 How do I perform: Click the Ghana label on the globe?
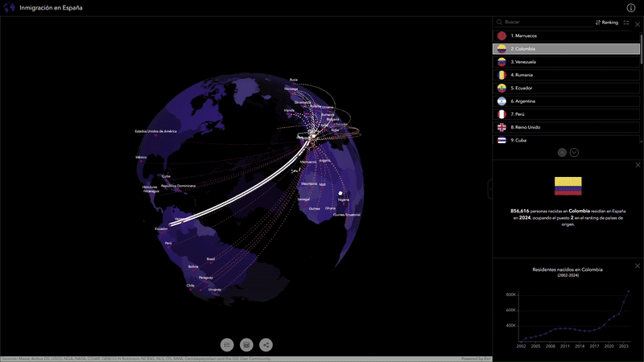tap(330, 208)
